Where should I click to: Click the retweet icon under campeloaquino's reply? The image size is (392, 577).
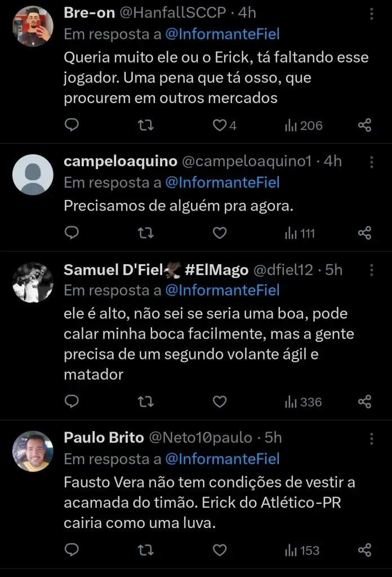[x=146, y=233]
